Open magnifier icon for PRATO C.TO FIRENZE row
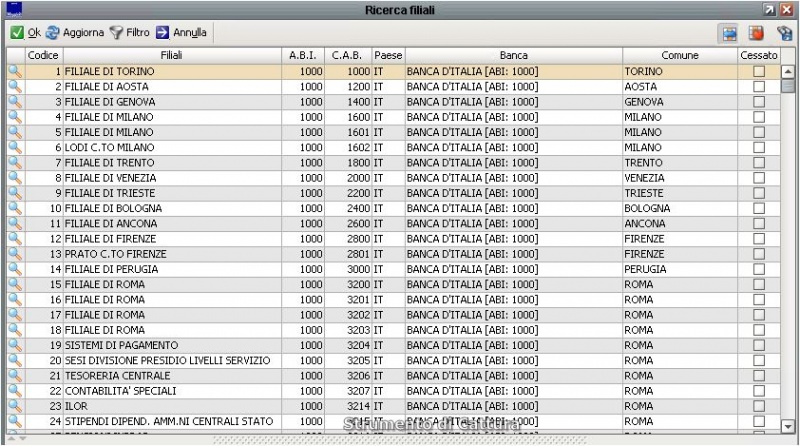Image resolution: width=800 pixels, height=446 pixels. pyautogui.click(x=15, y=254)
